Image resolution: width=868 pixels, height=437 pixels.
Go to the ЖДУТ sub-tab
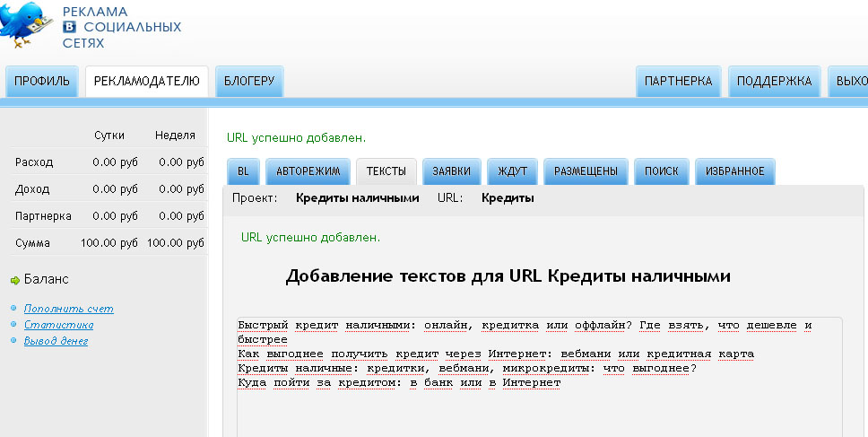click(x=512, y=171)
